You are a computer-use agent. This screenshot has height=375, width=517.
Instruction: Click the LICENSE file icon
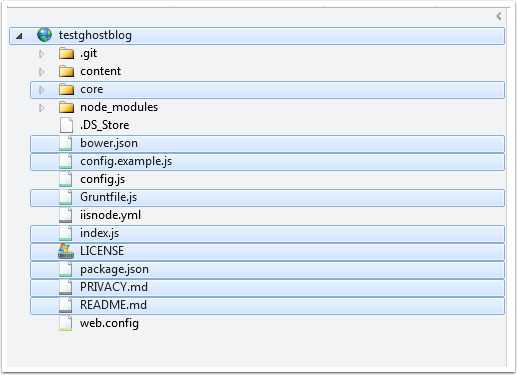66,251
